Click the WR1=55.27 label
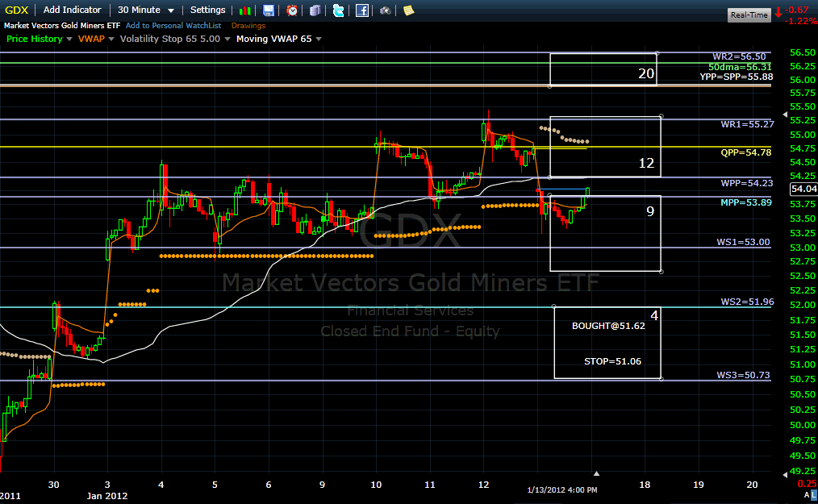This screenshot has height=504, width=818. tap(747, 124)
